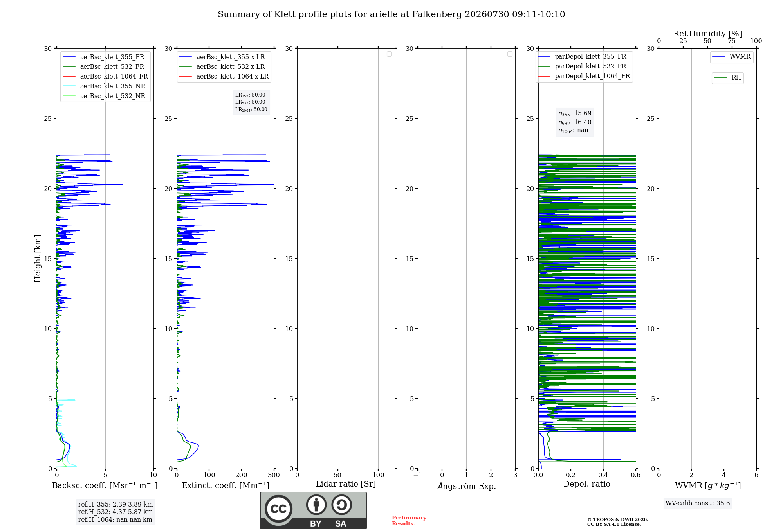
Task: Click the TROPOS & DWD 2026 copyright text
Action: click(618, 520)
